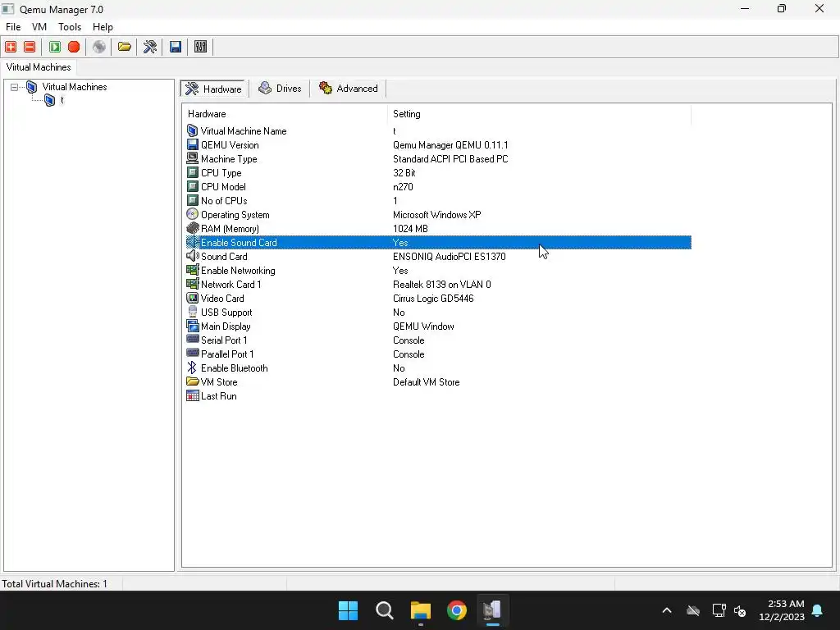The height and width of the screenshot is (630, 840).
Task: Click the 'Cirrus Logic GD5446' value
Action: [x=433, y=299]
